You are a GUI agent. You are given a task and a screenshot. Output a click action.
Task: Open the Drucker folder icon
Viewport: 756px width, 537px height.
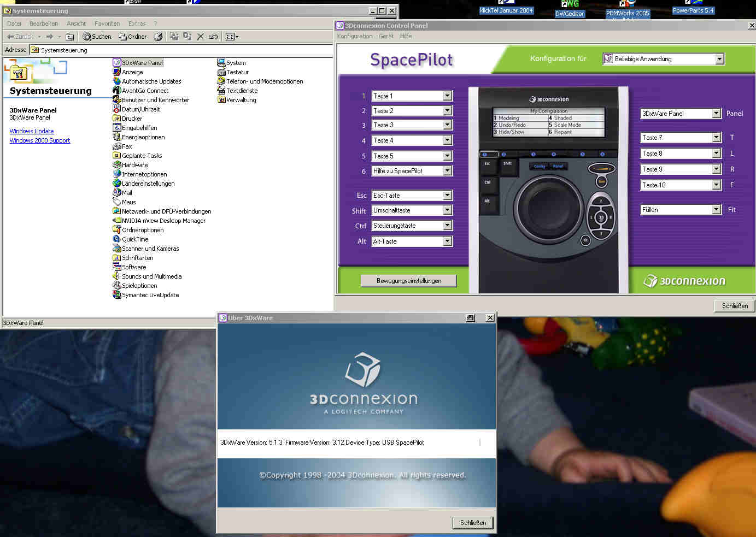pos(127,119)
